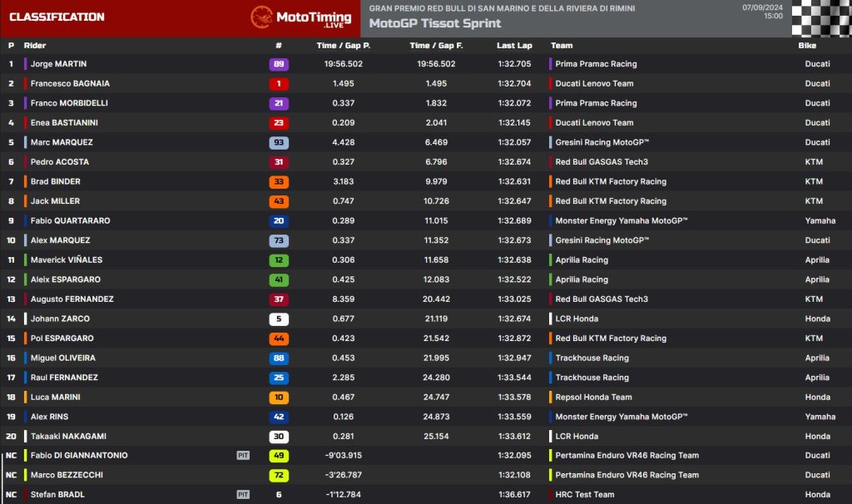The image size is (852, 504).
Task: Click the 07/09/2024 15:00 date stamp
Action: pyautogui.click(x=763, y=12)
